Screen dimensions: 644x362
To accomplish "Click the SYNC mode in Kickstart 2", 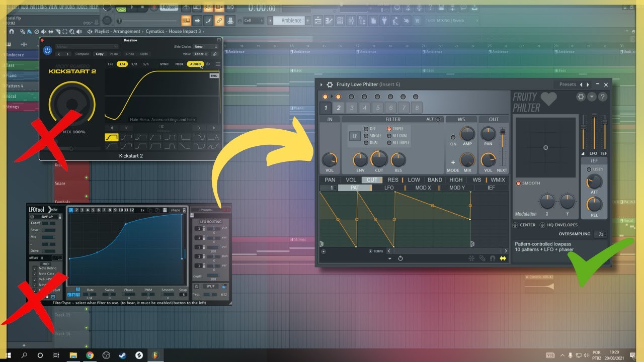I will [164, 64].
